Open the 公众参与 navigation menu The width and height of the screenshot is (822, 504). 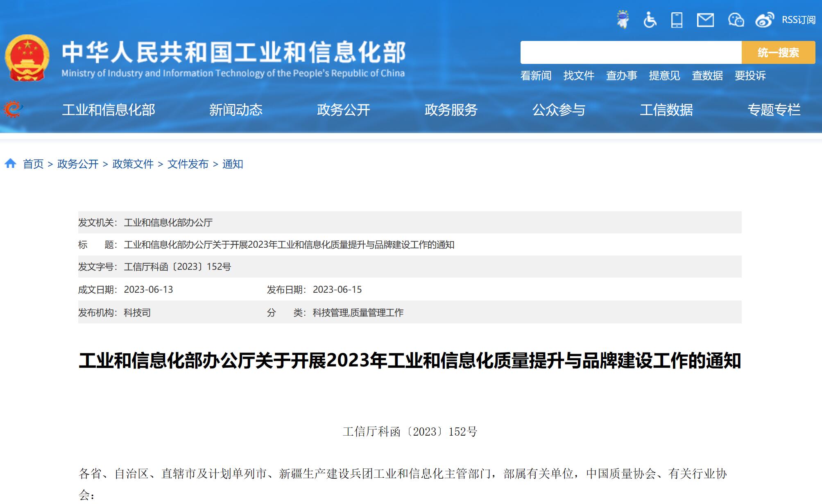tap(559, 110)
